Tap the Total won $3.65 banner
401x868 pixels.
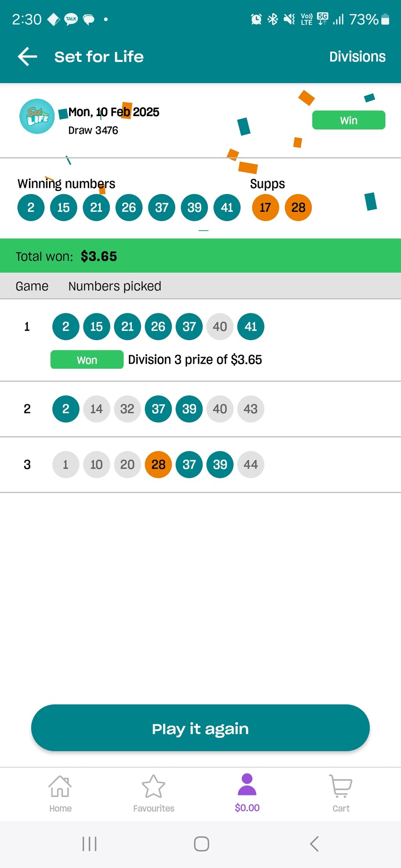(200, 256)
